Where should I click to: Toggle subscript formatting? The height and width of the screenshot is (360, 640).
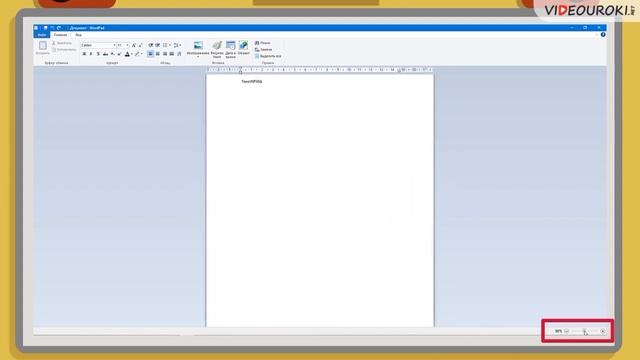(112, 54)
